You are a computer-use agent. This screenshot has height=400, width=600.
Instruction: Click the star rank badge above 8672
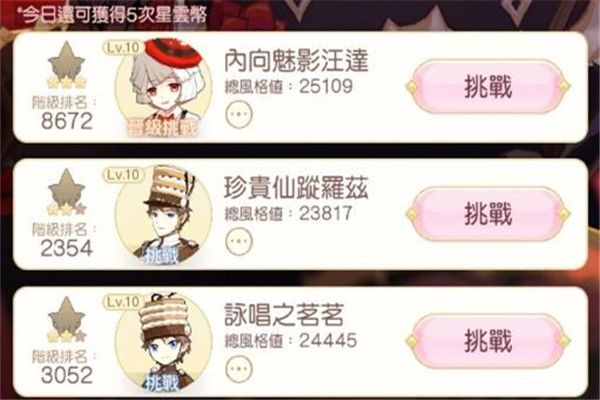click(67, 65)
